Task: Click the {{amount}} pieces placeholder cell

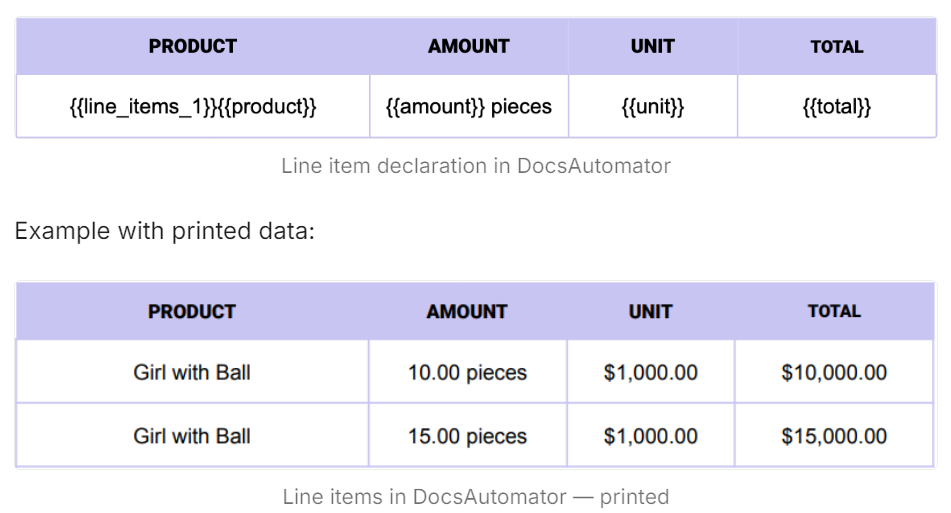Action: point(469,107)
